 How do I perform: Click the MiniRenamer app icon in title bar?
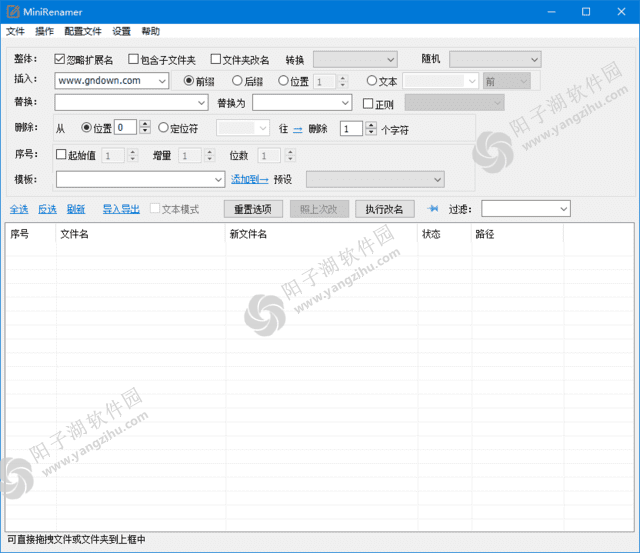(x=13, y=11)
